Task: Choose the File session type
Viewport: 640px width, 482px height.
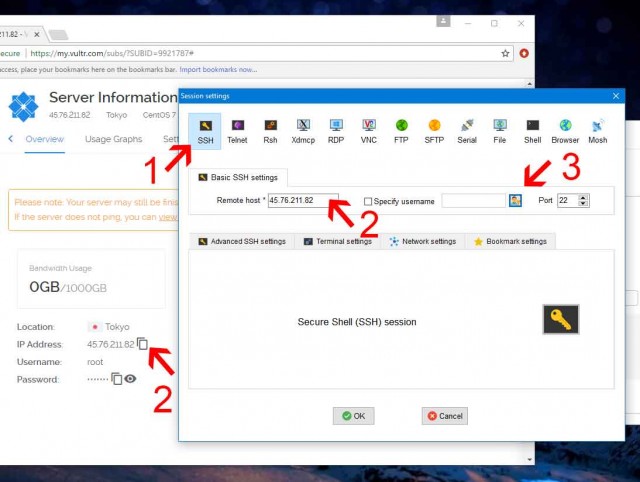Action: coord(500,131)
